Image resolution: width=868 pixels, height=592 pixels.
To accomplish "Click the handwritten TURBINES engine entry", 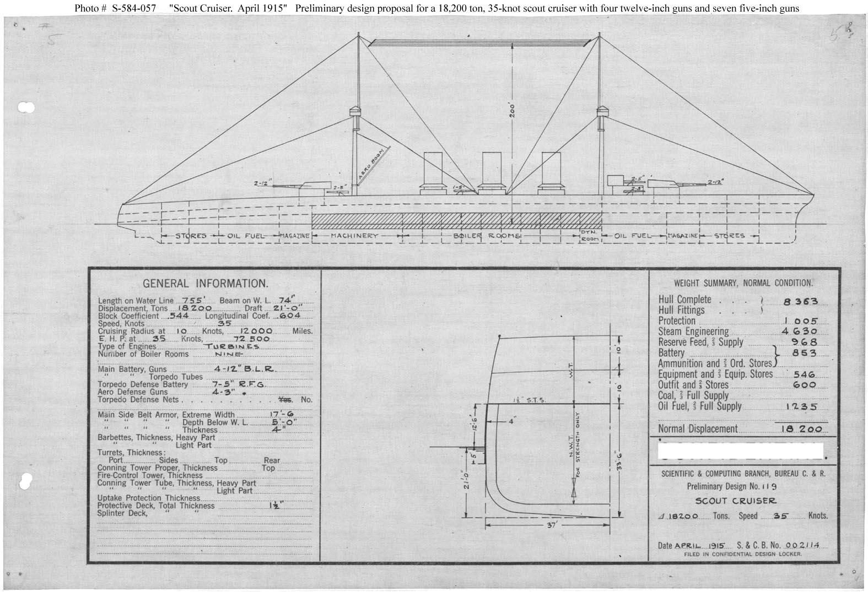I will pos(231,347).
